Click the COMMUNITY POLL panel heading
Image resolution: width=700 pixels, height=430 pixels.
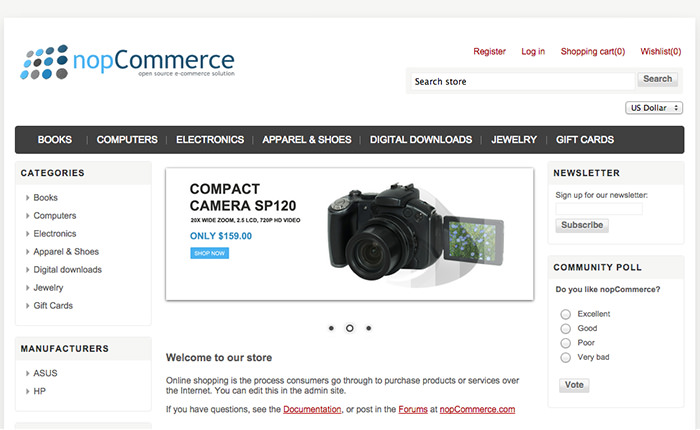(x=597, y=267)
